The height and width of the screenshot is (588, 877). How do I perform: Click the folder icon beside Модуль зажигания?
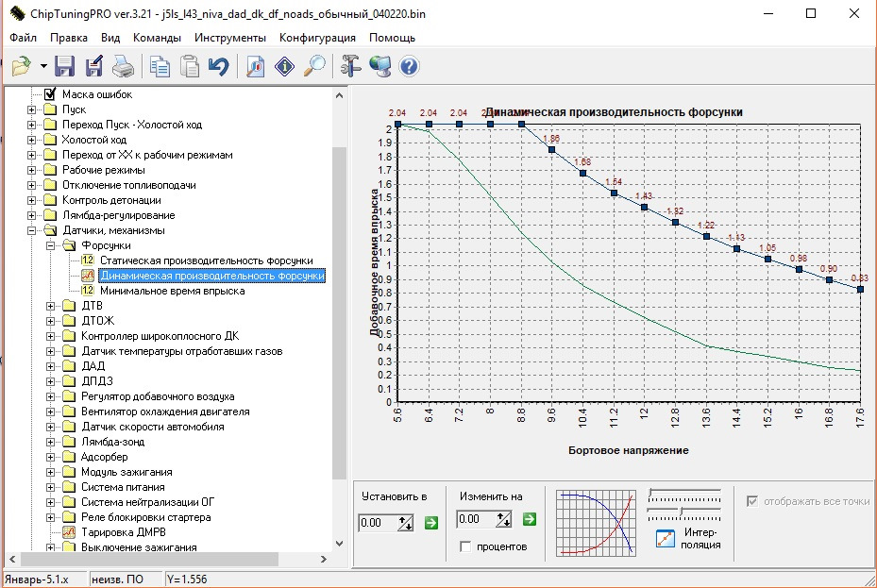(x=69, y=472)
